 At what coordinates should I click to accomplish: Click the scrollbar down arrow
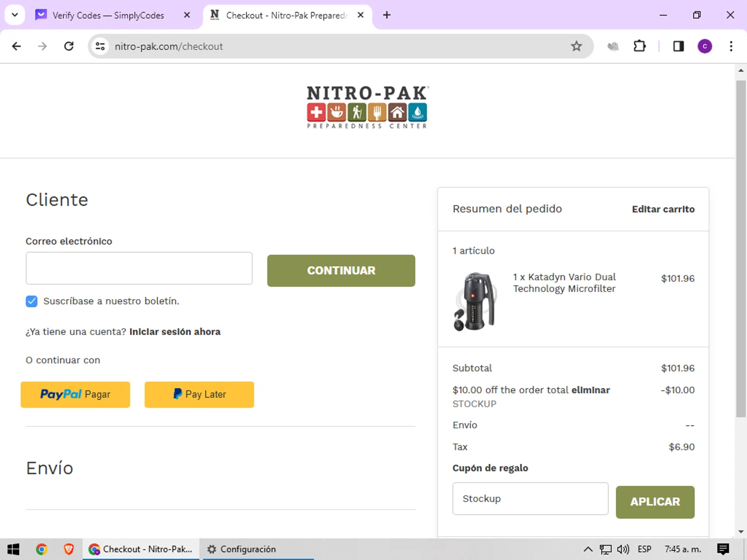coord(741,532)
